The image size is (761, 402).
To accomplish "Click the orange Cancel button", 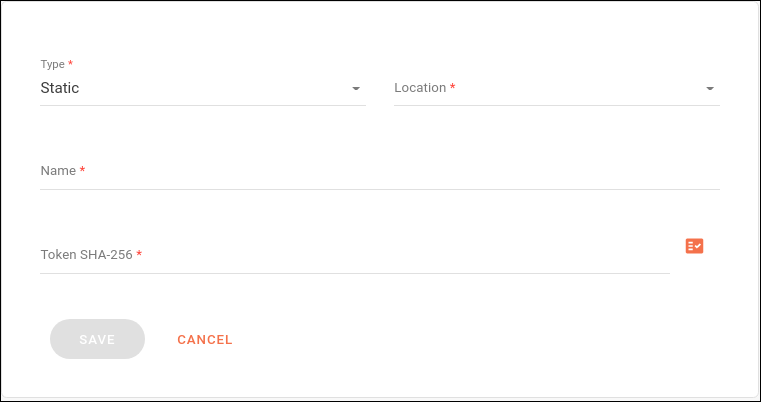I will point(205,340).
